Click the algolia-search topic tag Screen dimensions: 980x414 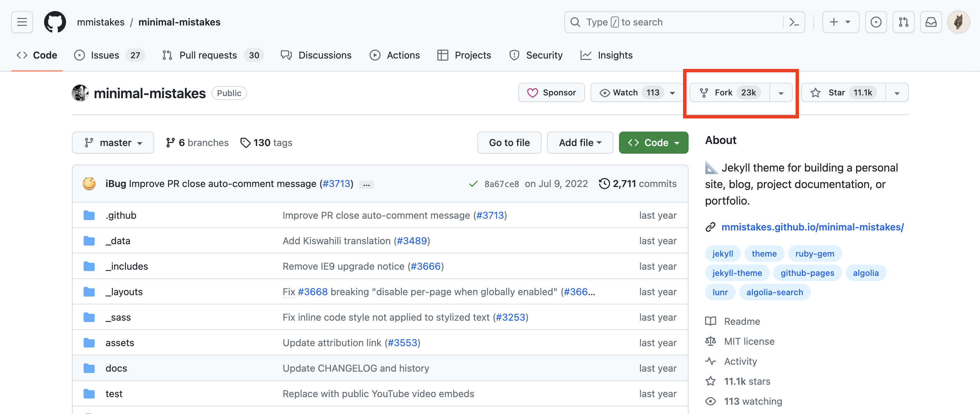[x=775, y=292]
